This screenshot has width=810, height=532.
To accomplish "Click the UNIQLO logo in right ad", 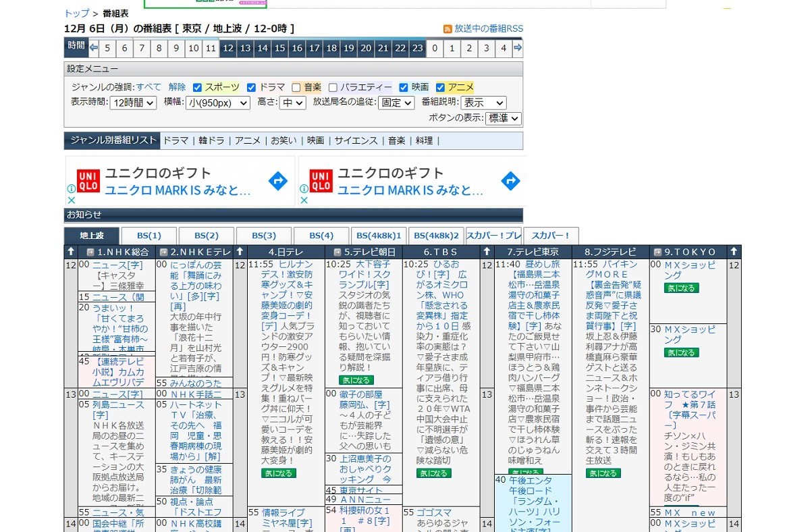I will click(x=321, y=181).
